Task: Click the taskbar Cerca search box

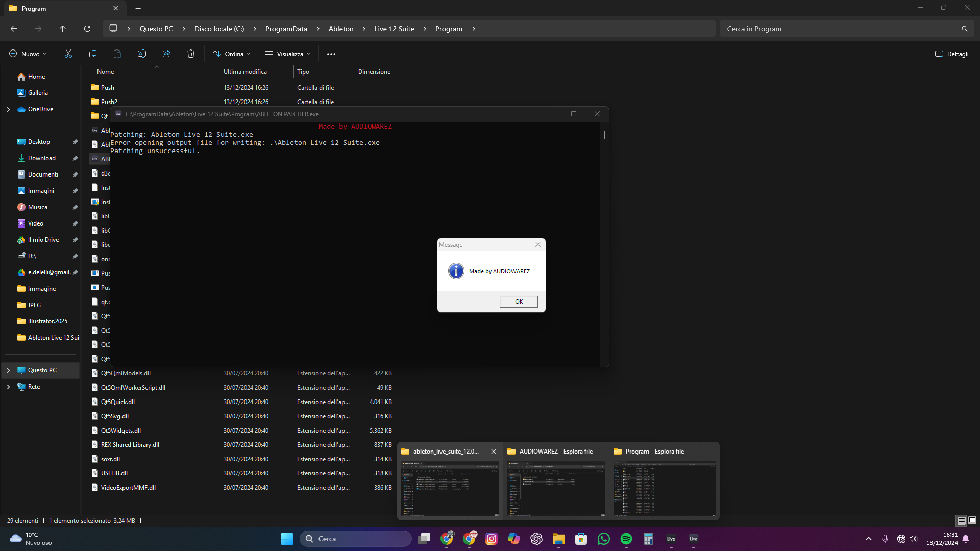Action: [x=356, y=539]
